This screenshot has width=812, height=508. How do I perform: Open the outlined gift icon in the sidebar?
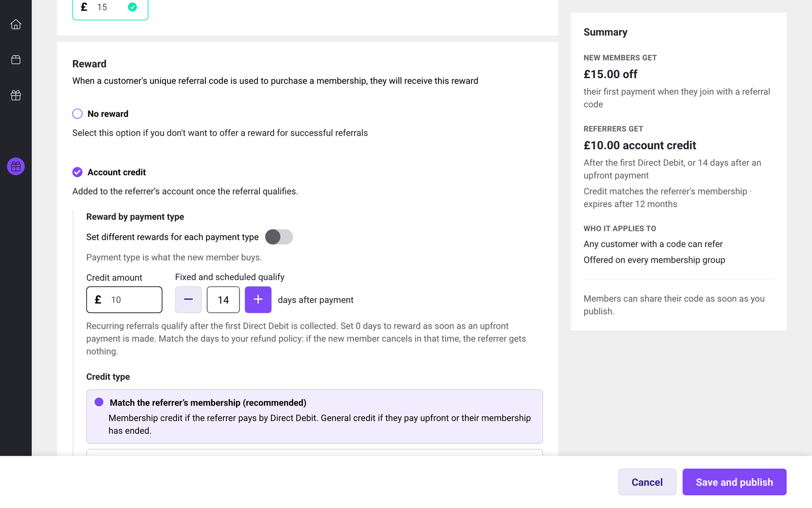click(x=16, y=96)
